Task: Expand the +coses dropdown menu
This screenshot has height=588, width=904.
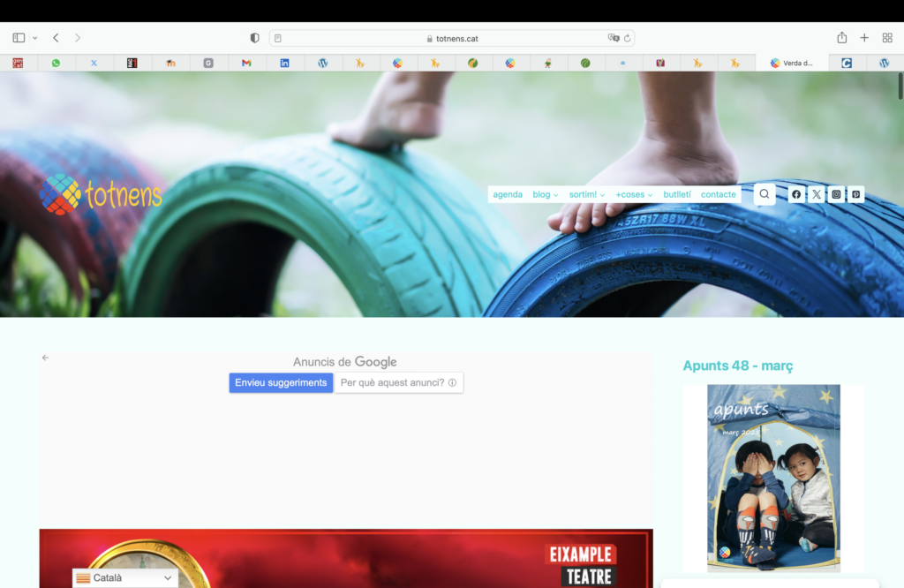Action: [634, 194]
